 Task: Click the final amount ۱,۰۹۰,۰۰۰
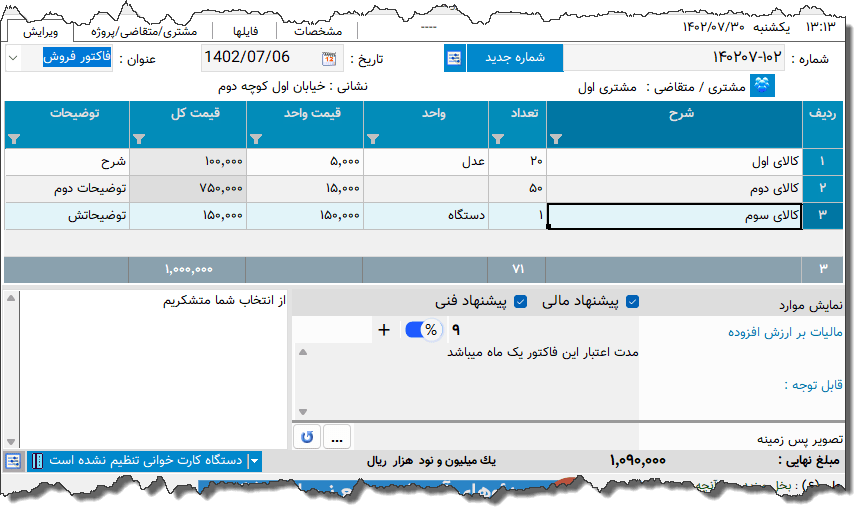point(638,461)
